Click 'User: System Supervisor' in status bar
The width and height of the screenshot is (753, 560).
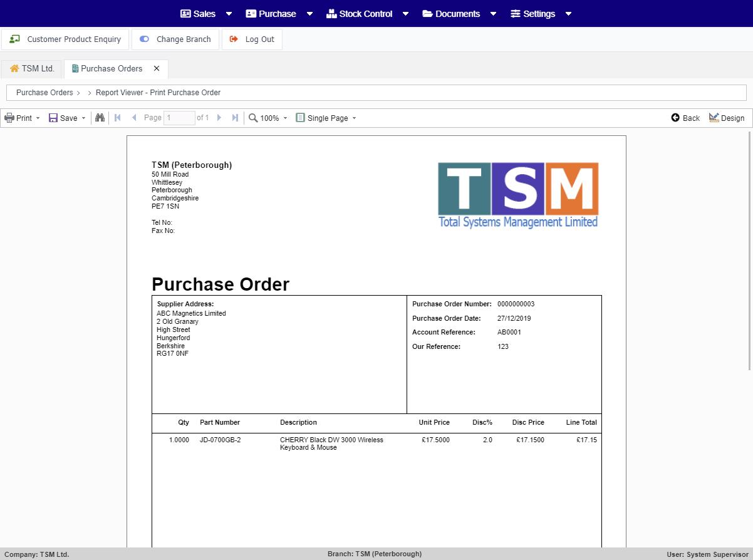tap(707, 554)
